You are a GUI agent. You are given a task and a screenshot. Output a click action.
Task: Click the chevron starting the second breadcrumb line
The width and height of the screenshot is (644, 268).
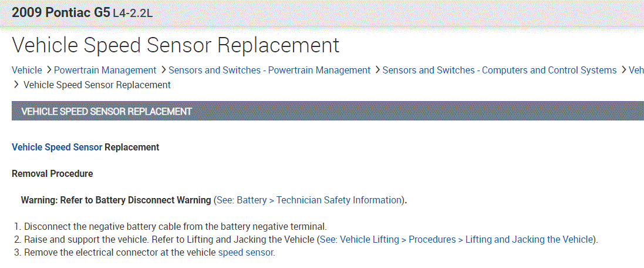click(16, 85)
